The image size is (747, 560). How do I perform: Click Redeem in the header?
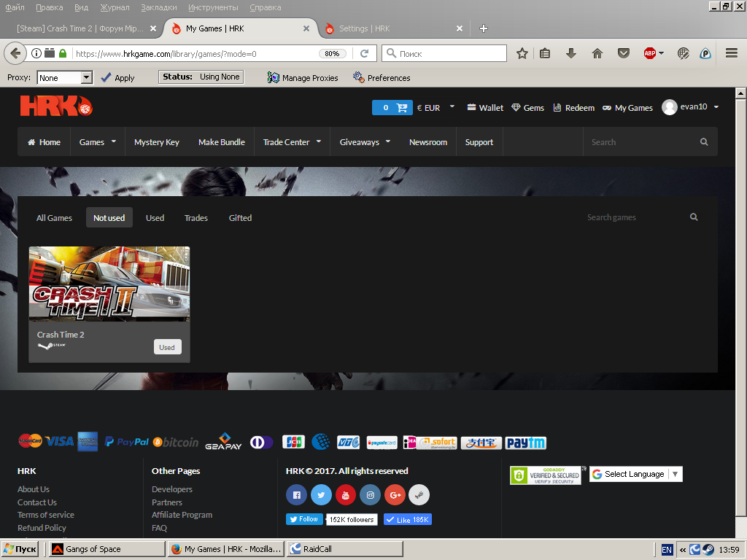pyautogui.click(x=573, y=108)
